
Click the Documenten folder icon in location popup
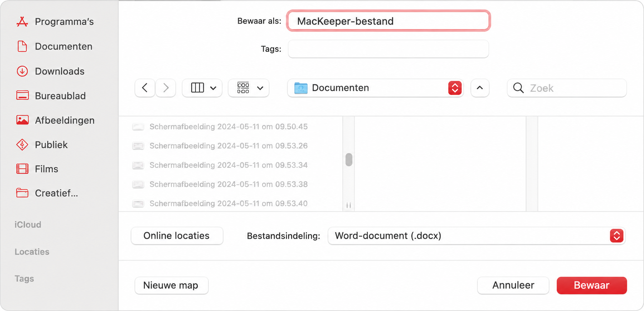tap(301, 88)
